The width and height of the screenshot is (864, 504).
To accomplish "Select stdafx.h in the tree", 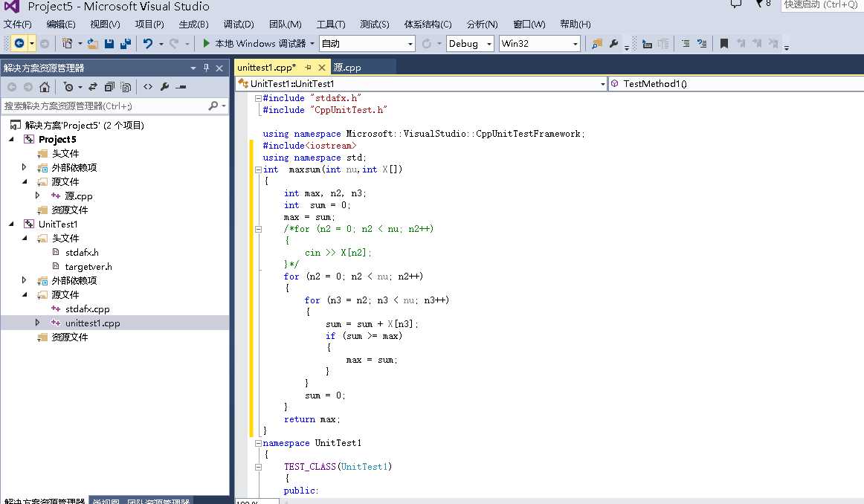I will coord(82,252).
